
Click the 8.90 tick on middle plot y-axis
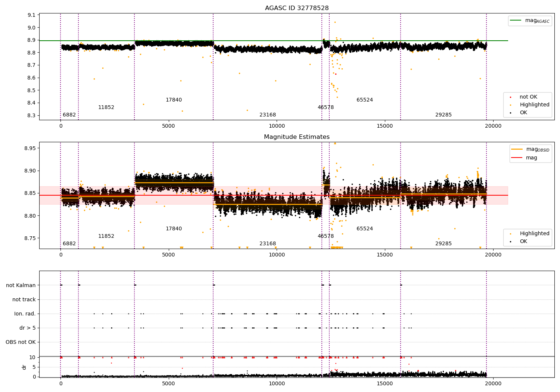click(x=30, y=171)
